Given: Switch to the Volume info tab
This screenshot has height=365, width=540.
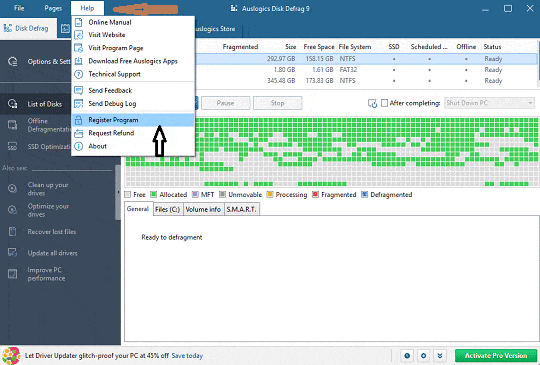Looking at the screenshot, I should pos(204,209).
